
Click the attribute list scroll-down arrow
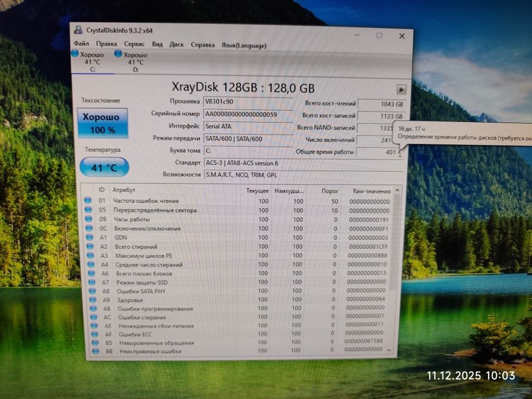pos(389,350)
